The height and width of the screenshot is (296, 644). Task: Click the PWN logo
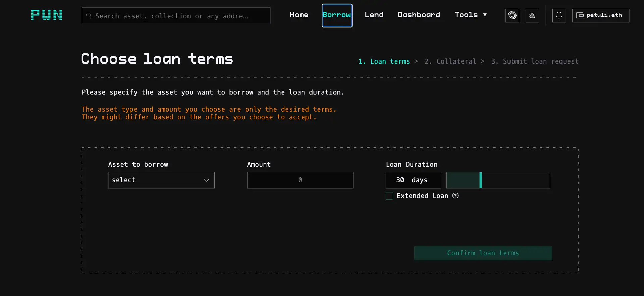tap(46, 15)
